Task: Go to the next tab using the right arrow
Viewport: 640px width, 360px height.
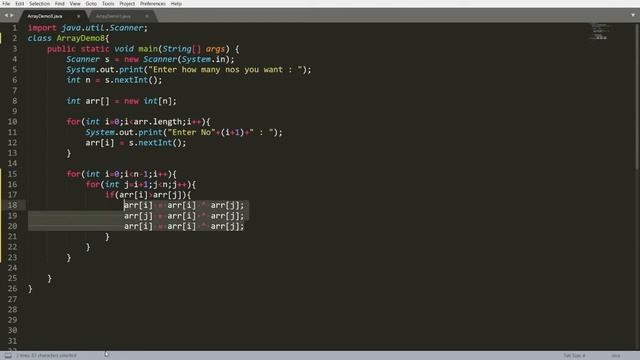Action: 12,16
